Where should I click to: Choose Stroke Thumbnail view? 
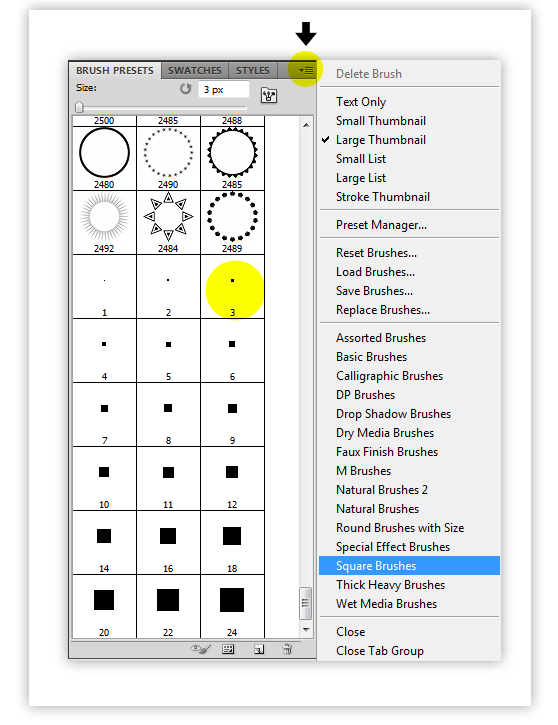[x=383, y=197]
